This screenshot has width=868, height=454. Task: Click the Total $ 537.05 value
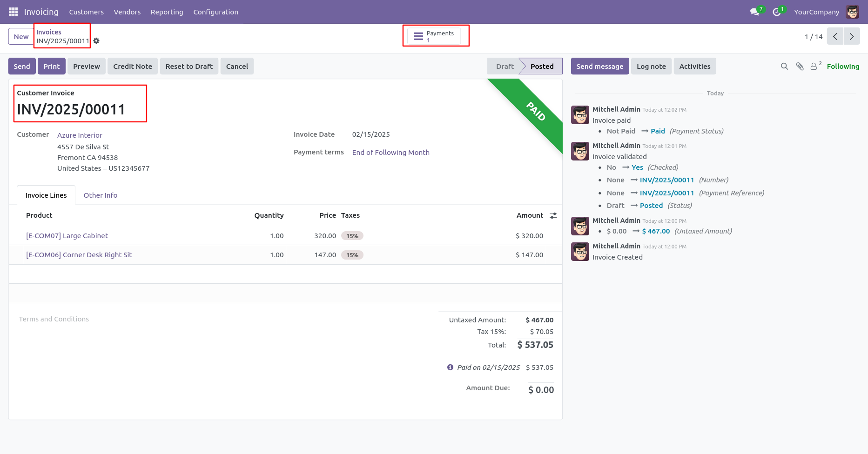click(x=535, y=345)
